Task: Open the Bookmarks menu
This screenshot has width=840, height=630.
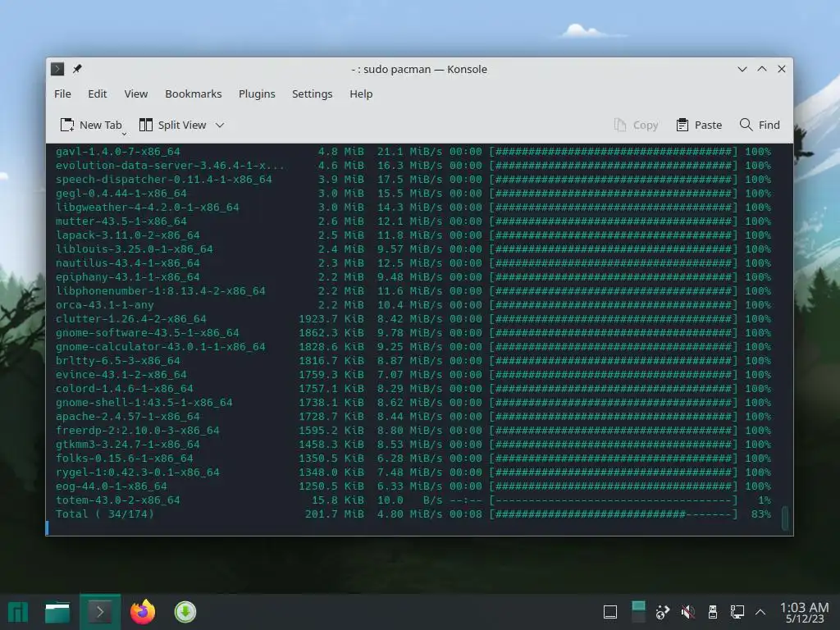Action: (194, 94)
